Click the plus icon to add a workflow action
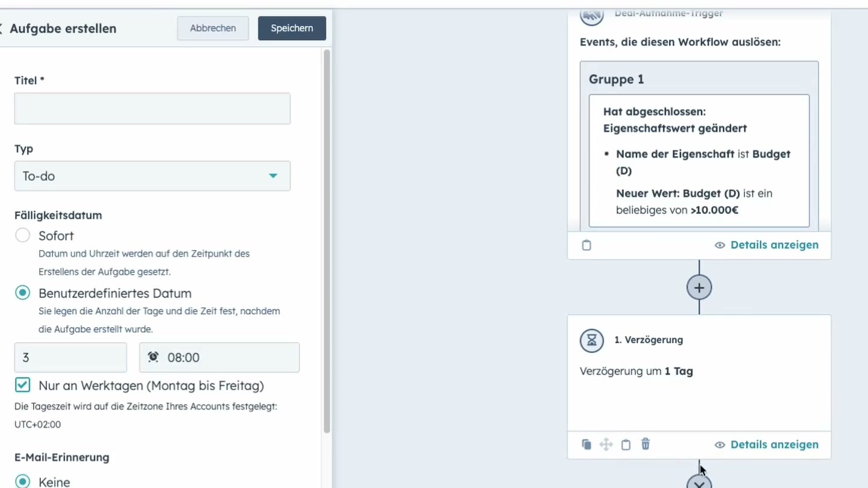The height and width of the screenshot is (488, 868). [699, 287]
